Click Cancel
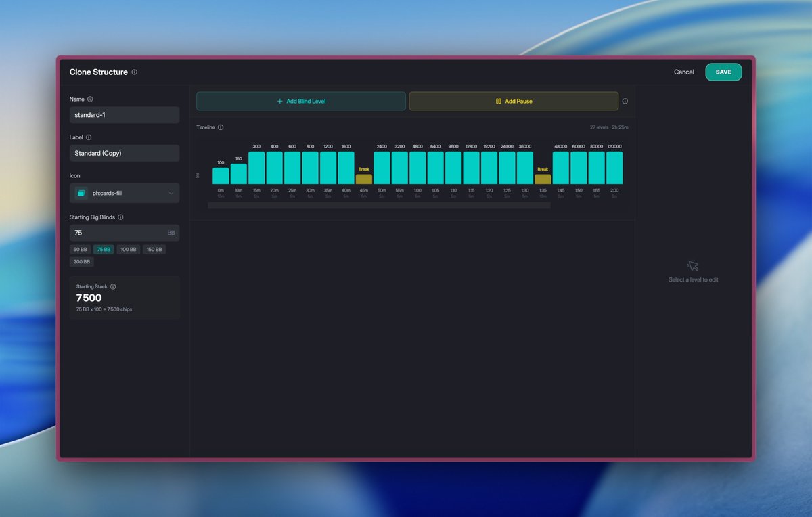The image size is (812, 517). [683, 72]
